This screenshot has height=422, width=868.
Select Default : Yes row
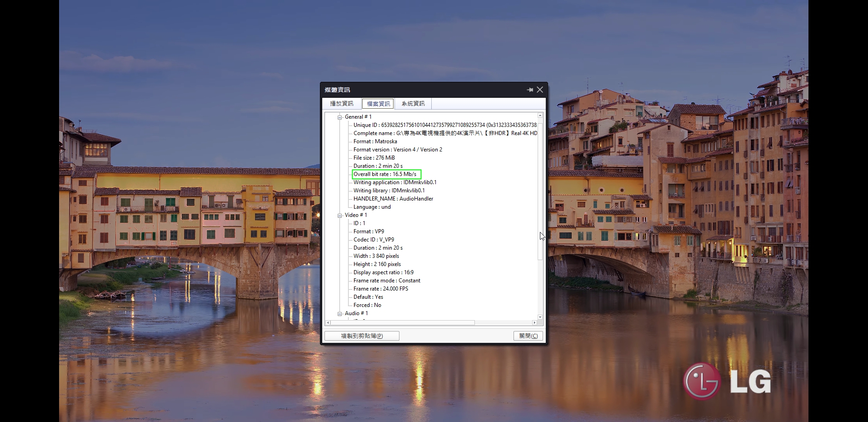coord(369,297)
